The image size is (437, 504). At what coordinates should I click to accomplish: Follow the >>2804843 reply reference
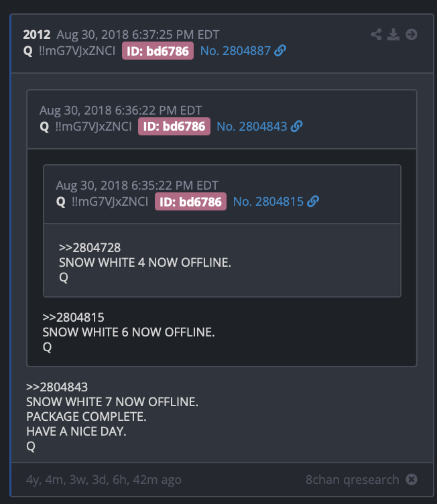(x=57, y=387)
